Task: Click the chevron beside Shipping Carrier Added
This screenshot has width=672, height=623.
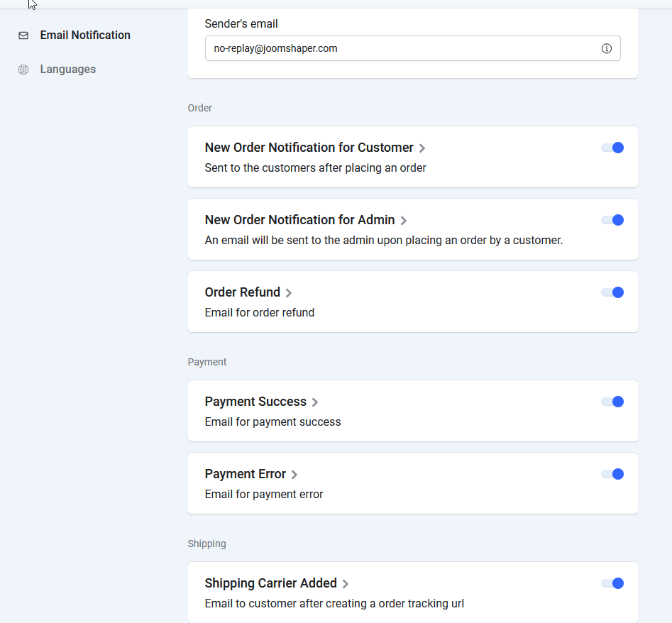Action: [x=346, y=584]
